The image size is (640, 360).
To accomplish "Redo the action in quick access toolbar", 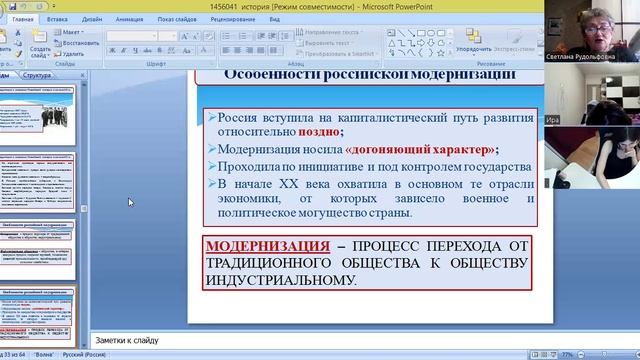I will [x=39, y=7].
